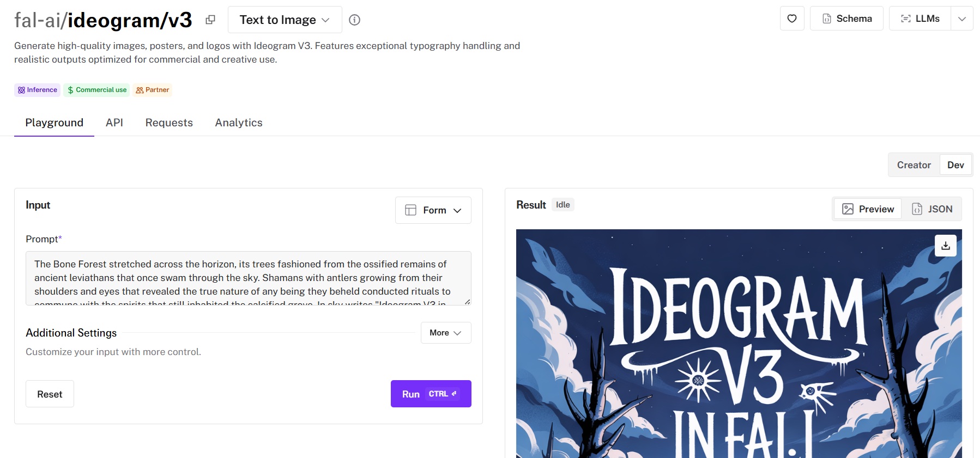The image size is (980, 458).
Task: Click the info icon beside Text to Image
Action: [x=354, y=20]
